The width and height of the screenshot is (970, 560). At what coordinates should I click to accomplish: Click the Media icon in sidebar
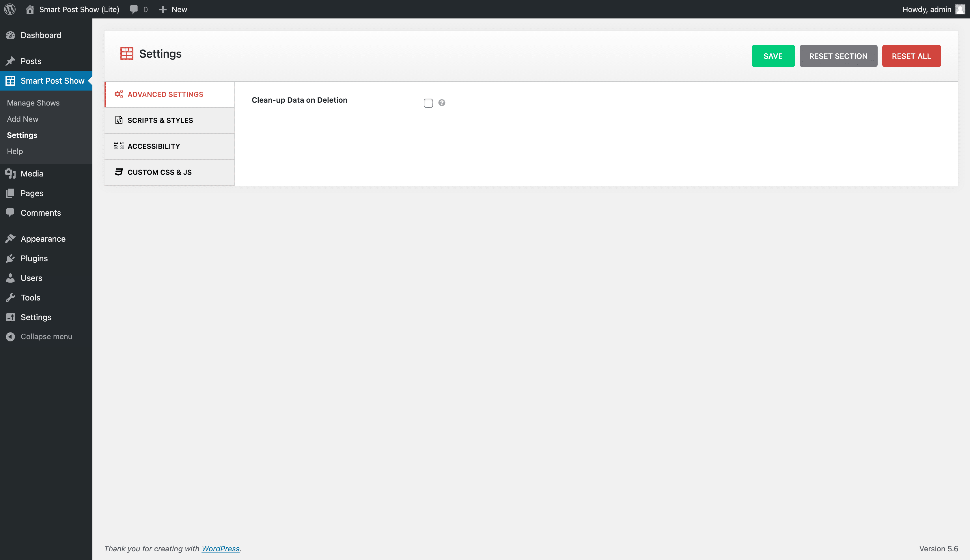point(10,174)
